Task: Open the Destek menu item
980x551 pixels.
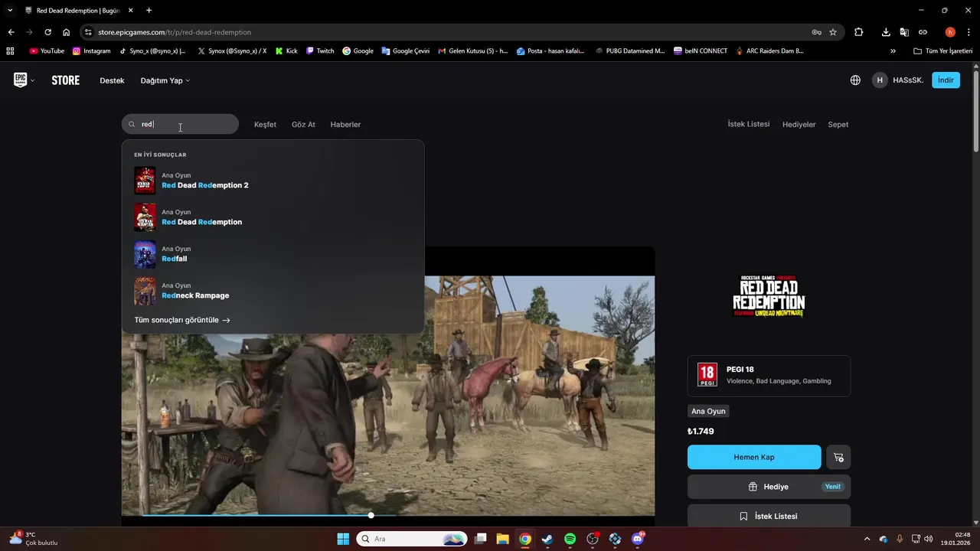Action: pyautogui.click(x=112, y=80)
